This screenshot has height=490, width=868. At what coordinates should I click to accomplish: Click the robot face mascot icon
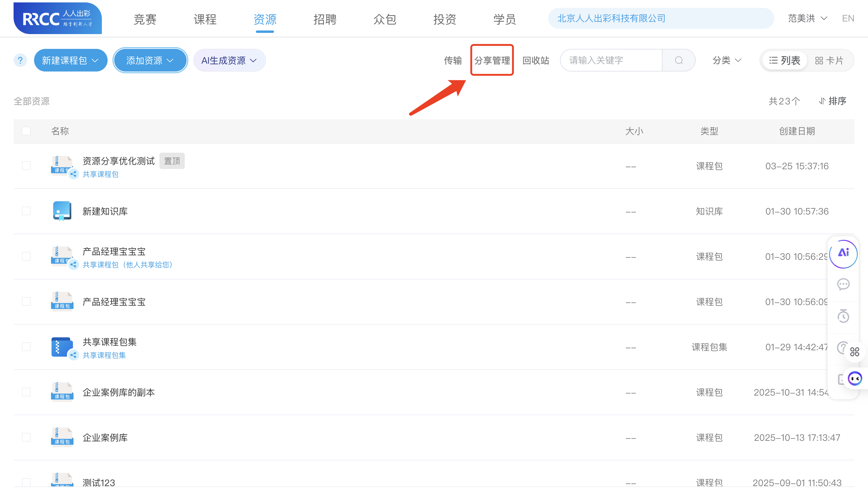(855, 378)
